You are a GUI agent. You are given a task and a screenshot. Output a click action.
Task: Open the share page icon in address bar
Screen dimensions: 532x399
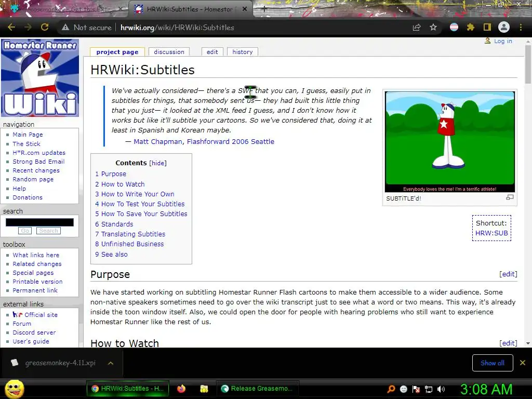pos(417,28)
